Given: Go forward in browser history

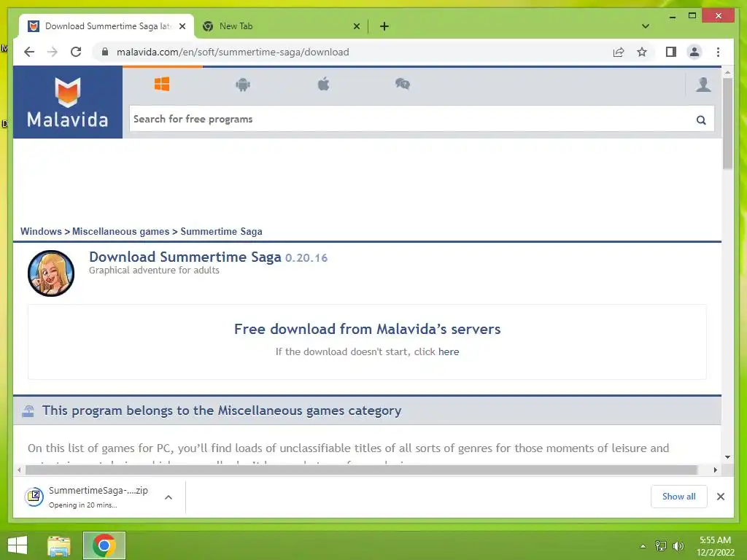Looking at the screenshot, I should [53, 52].
